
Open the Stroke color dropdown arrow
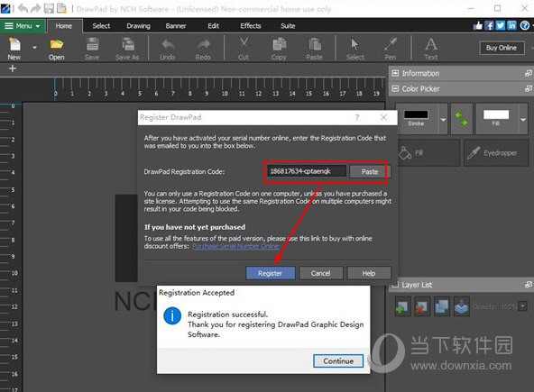point(443,120)
